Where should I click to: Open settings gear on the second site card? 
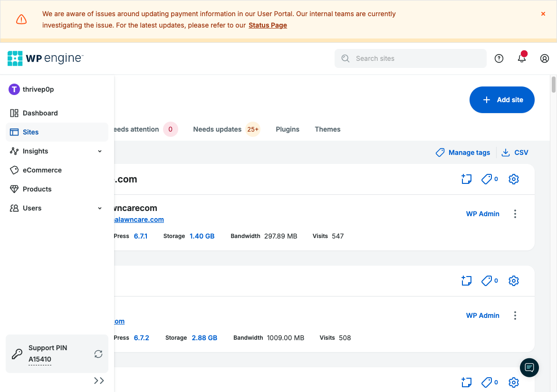pos(514,281)
